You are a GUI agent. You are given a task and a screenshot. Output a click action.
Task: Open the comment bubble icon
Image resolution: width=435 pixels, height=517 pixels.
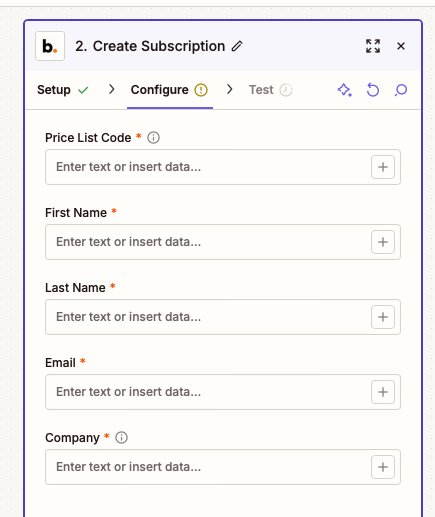tap(401, 90)
